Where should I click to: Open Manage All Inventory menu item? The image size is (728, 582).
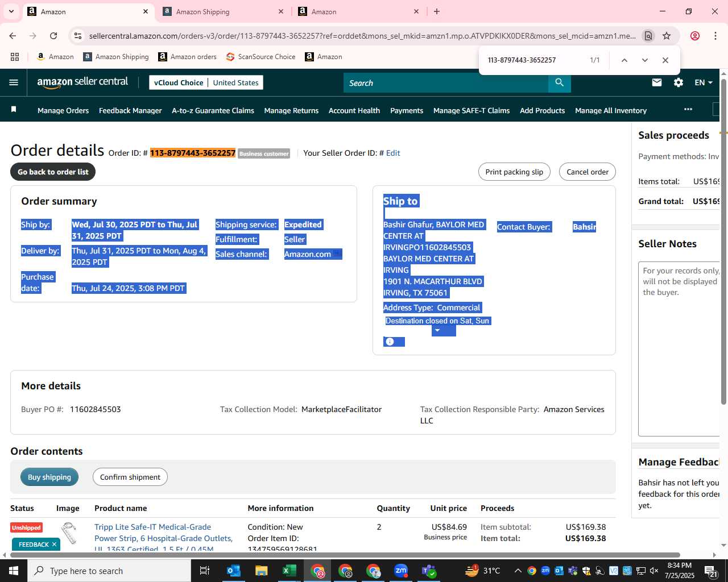611,110
